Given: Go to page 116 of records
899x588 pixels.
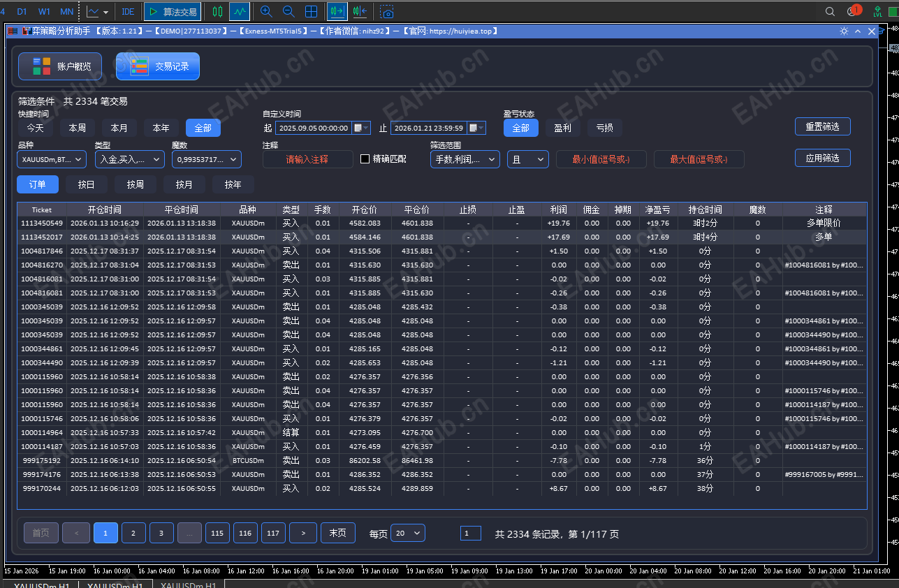Looking at the screenshot, I should [x=245, y=533].
